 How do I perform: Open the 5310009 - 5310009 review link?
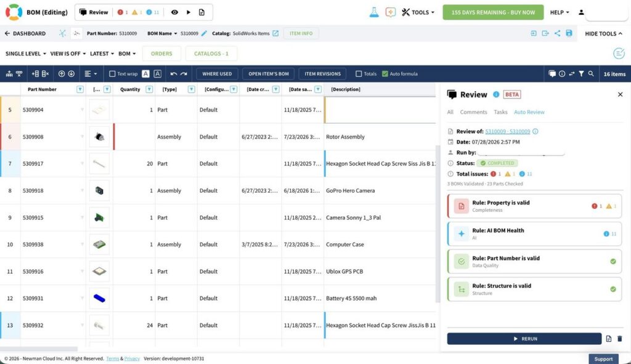(508, 132)
